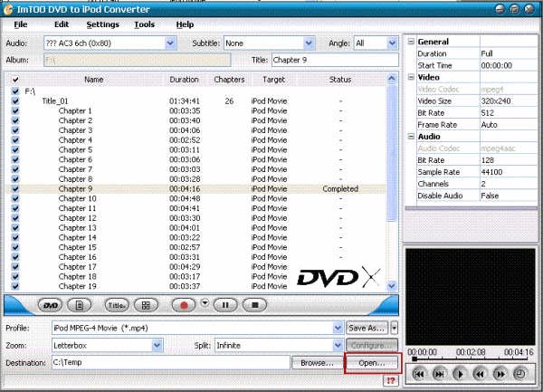This screenshot has width=543, height=392.
Task: Stop conversion with the stop button
Action: [x=255, y=305]
